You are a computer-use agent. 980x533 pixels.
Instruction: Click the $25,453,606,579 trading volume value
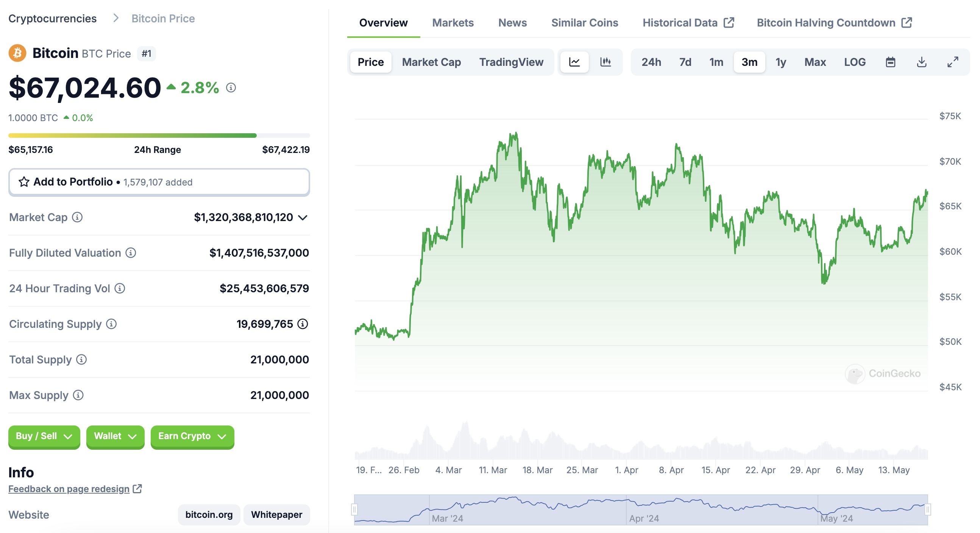[264, 288]
